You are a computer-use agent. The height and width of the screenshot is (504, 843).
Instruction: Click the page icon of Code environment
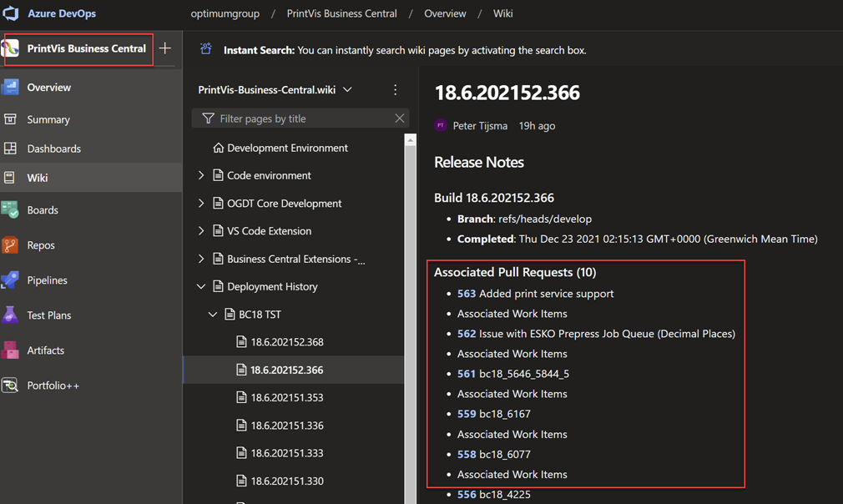click(218, 175)
